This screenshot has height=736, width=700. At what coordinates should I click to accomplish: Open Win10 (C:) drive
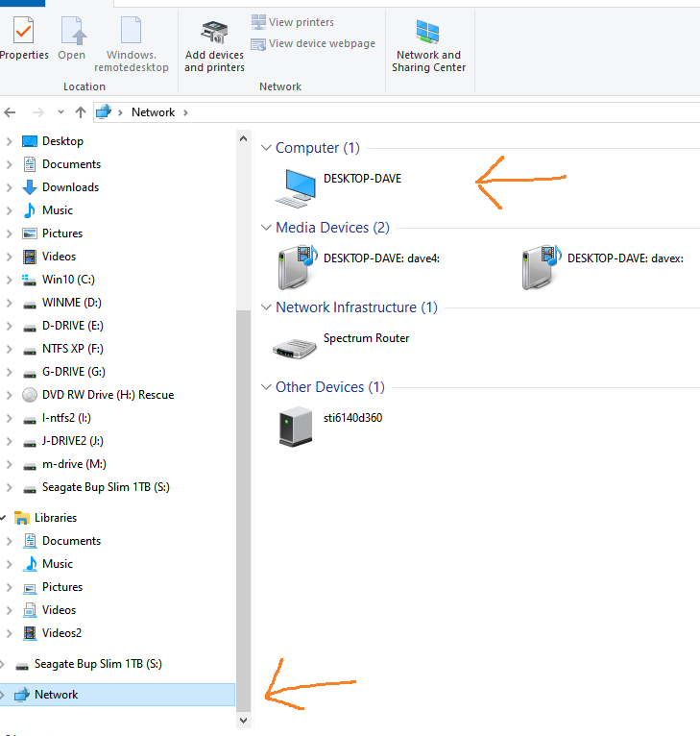coord(68,280)
